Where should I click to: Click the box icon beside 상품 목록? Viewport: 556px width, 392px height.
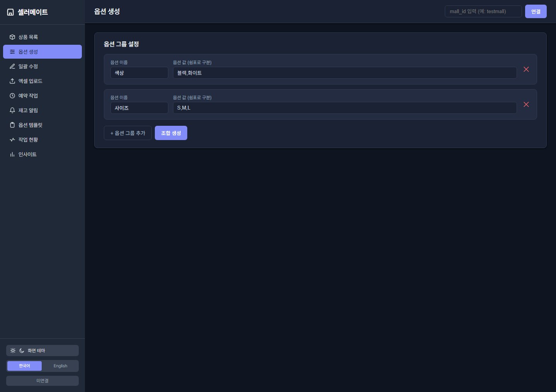click(12, 37)
